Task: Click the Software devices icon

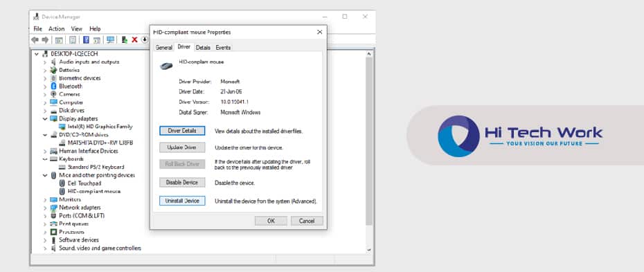Action: click(x=53, y=240)
